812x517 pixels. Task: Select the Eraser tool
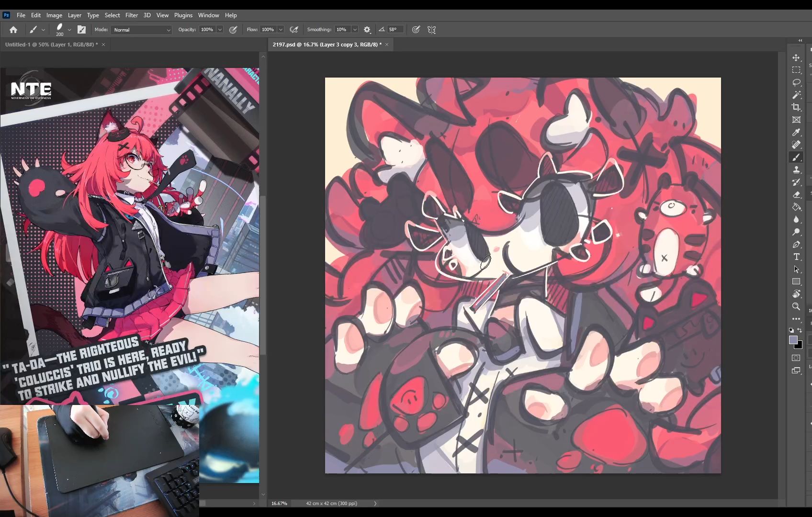[x=796, y=194]
